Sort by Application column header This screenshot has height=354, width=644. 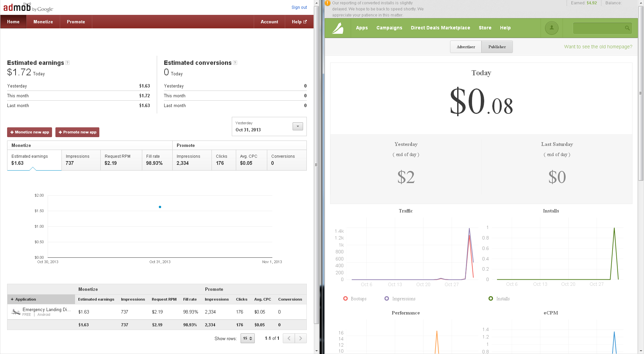click(x=41, y=299)
